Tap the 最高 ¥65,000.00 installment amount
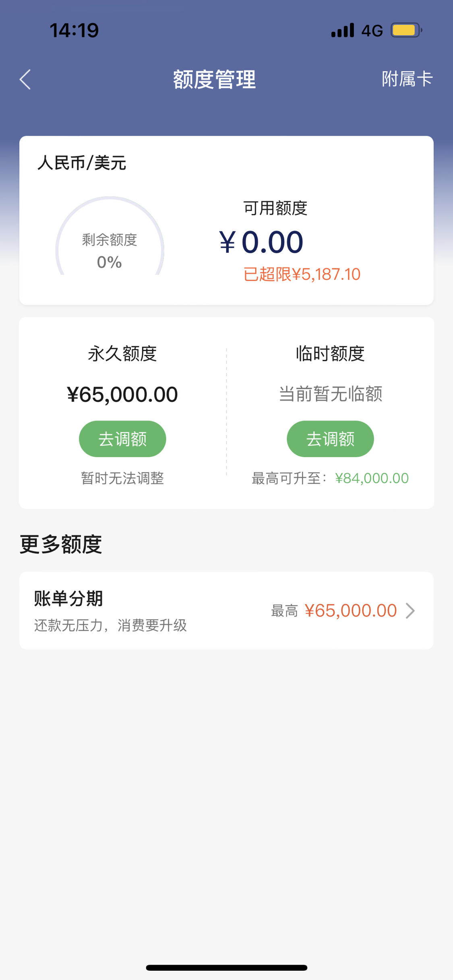This screenshot has width=453, height=980. (334, 611)
